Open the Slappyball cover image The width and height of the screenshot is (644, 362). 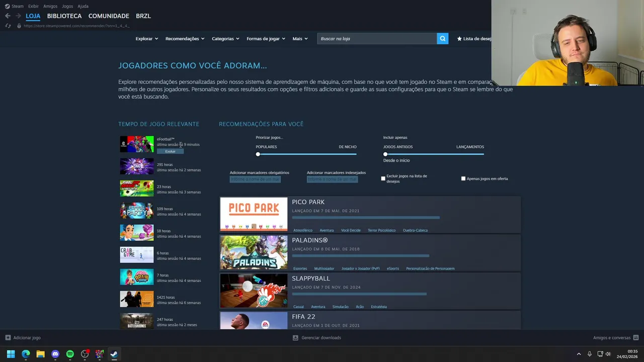point(254,291)
